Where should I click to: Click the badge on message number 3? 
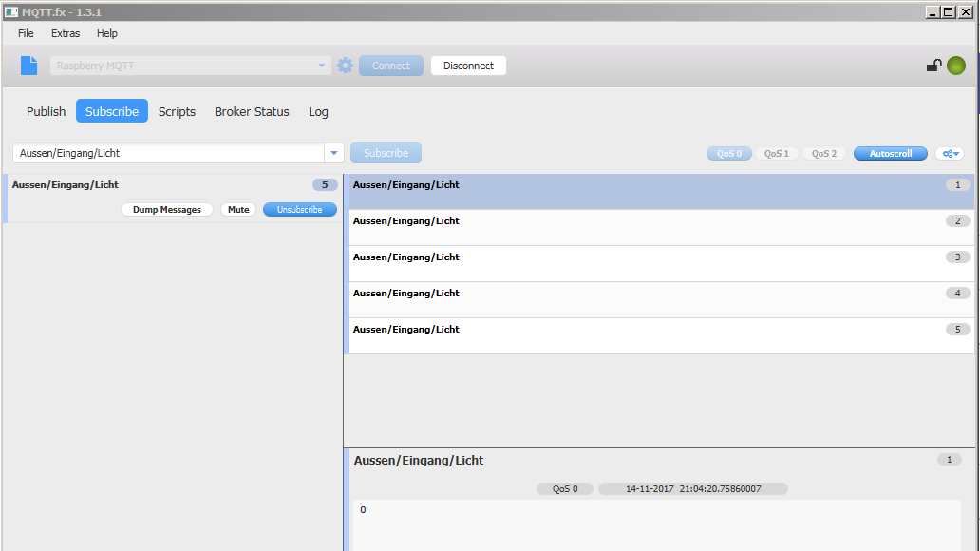(x=956, y=256)
